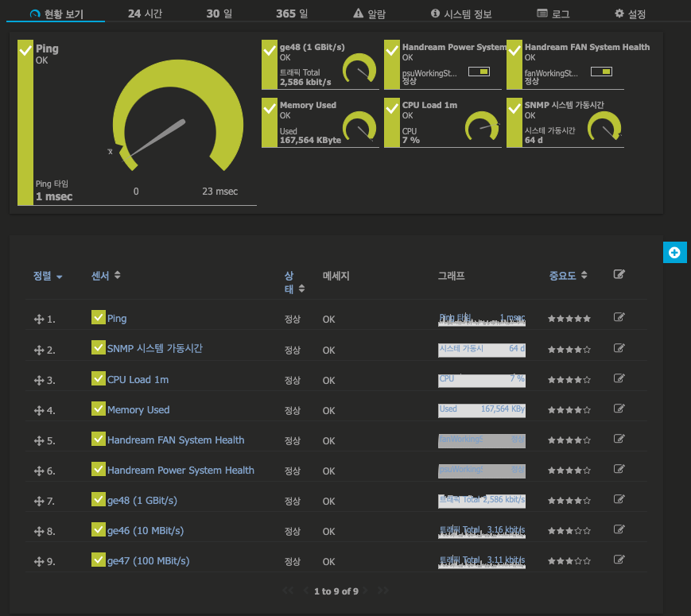Open the Memory Used gauge card

click(320, 122)
